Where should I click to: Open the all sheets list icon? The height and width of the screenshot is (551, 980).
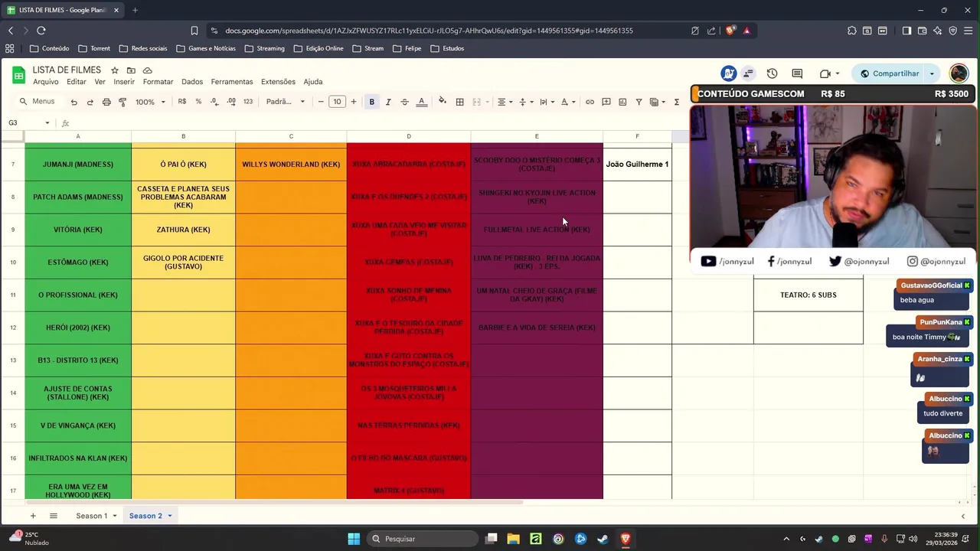pyautogui.click(x=54, y=516)
